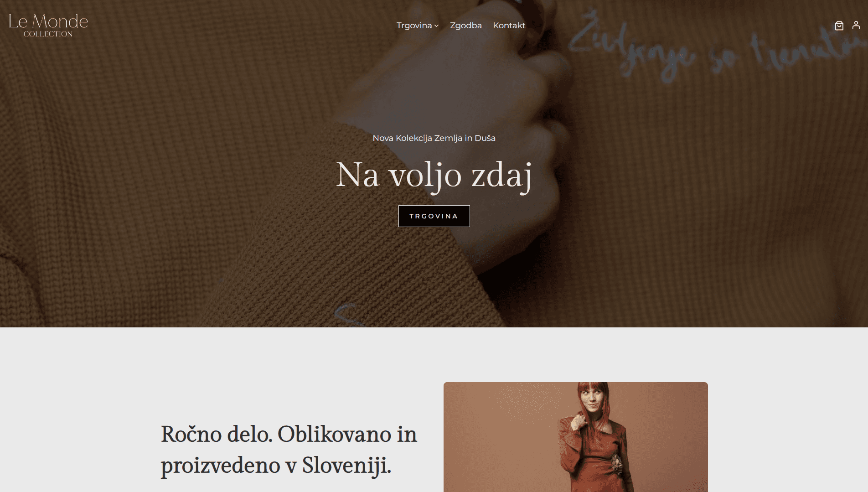Screen dimensions: 868x492
Task: Navigate to the Zgodba page
Action: [x=465, y=26]
